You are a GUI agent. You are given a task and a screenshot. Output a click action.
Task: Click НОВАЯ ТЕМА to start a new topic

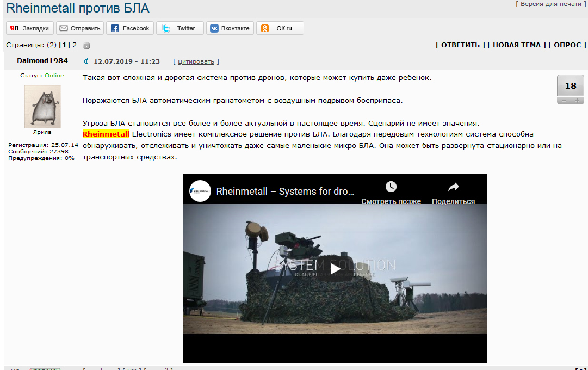517,45
